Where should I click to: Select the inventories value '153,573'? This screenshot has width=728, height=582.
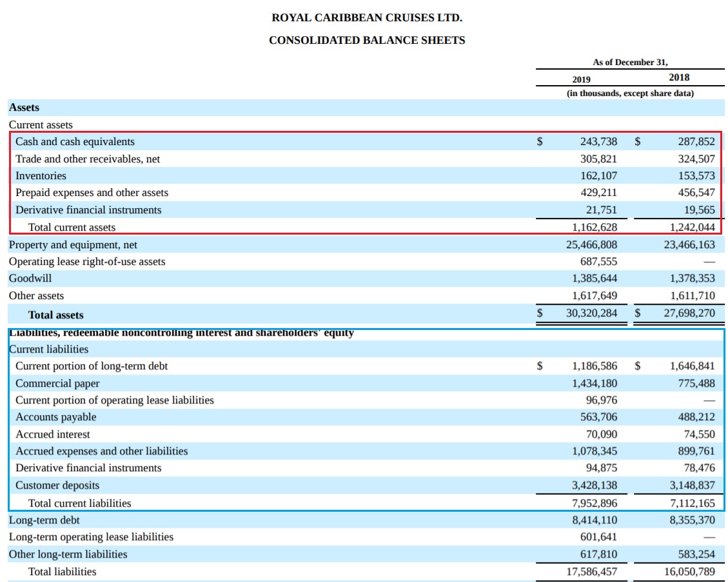click(696, 176)
